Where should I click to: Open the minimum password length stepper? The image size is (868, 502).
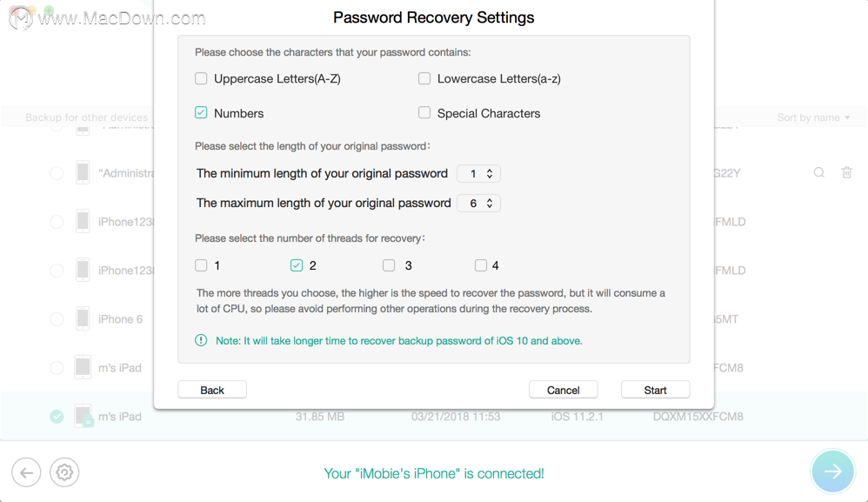point(478,174)
